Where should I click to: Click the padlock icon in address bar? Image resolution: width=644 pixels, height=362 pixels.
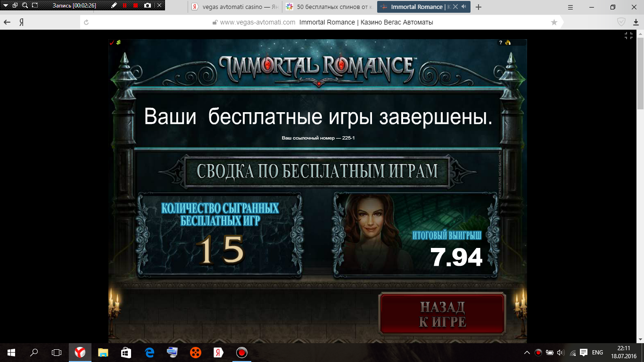pyautogui.click(x=215, y=22)
